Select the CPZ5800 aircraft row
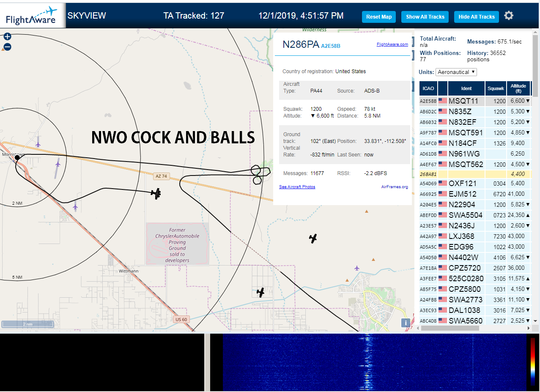The width and height of the screenshot is (540, 392). click(x=475, y=289)
